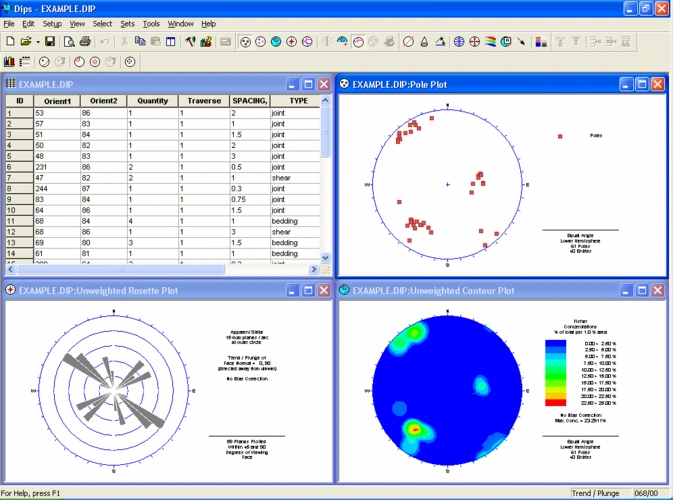This screenshot has width=673, height=500.
Task: Click the Print Preview icon
Action: pyautogui.click(x=69, y=42)
